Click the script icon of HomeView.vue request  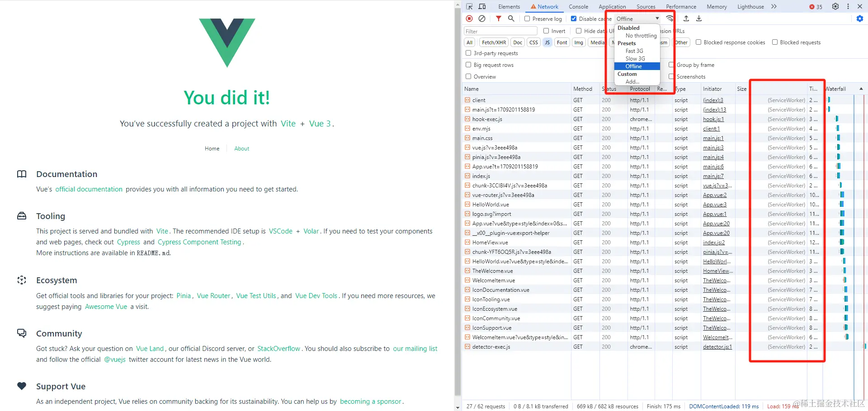pos(467,243)
